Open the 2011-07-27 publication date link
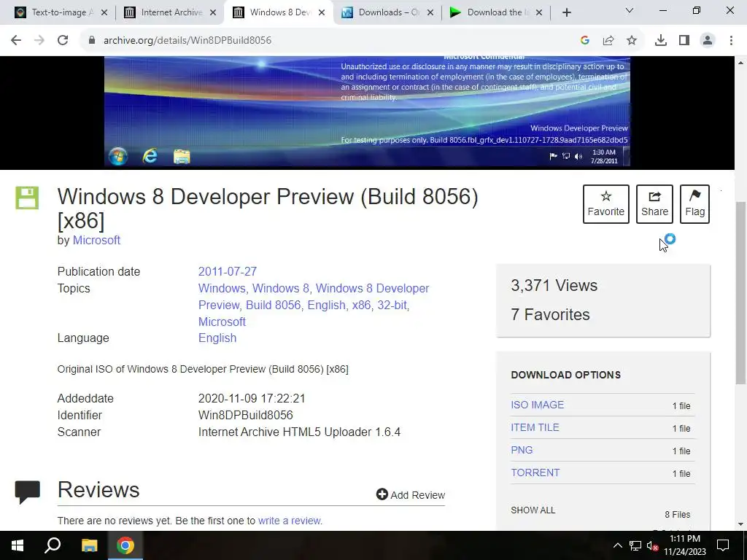The image size is (747, 560). pyautogui.click(x=228, y=272)
